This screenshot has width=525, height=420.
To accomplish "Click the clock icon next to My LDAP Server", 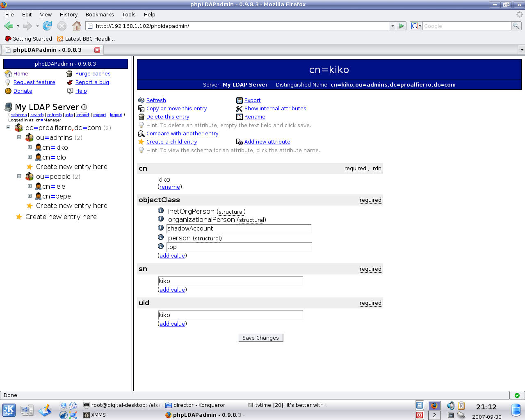I will (84, 107).
